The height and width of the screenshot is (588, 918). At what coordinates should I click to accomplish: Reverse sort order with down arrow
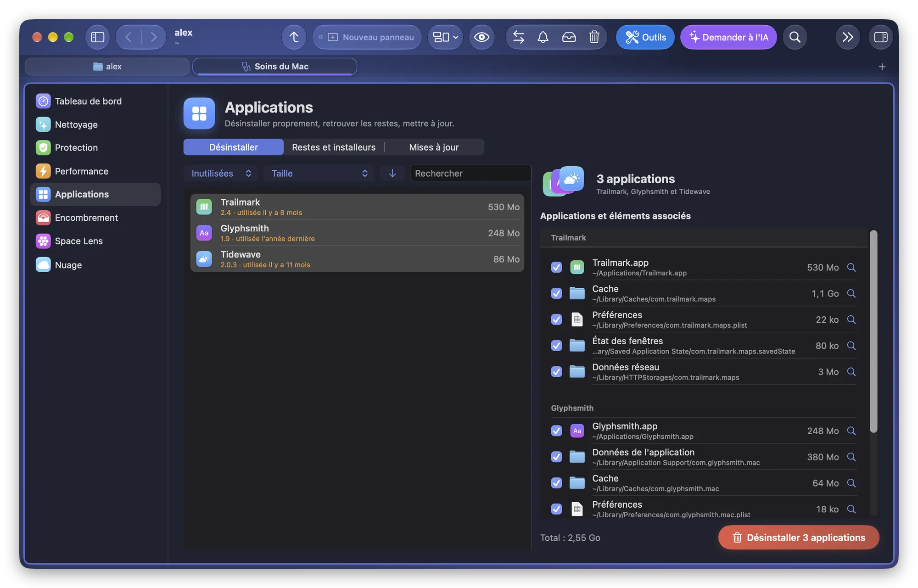click(392, 173)
